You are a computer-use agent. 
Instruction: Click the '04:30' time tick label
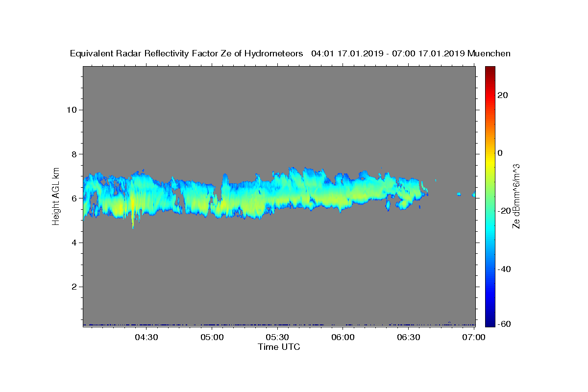[146, 337]
